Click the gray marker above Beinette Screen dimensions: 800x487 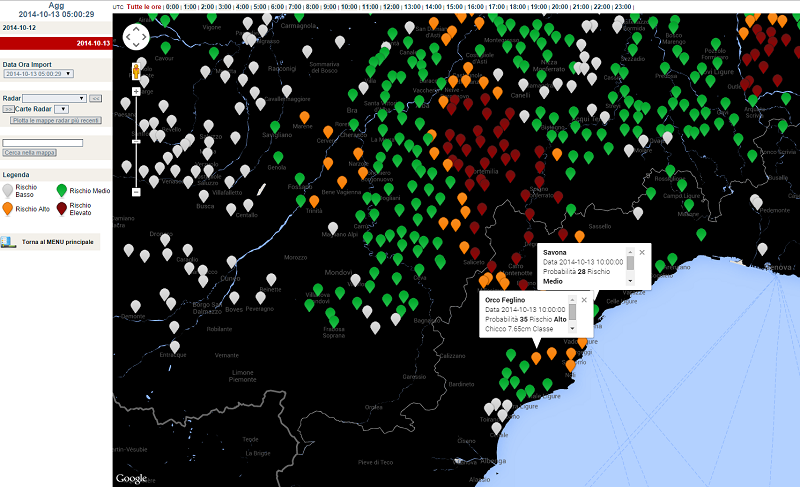coord(271,279)
